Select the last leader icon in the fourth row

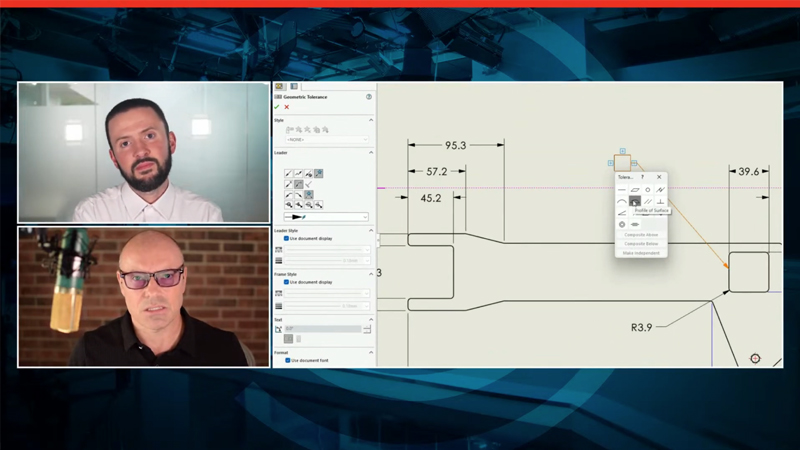tap(318, 205)
